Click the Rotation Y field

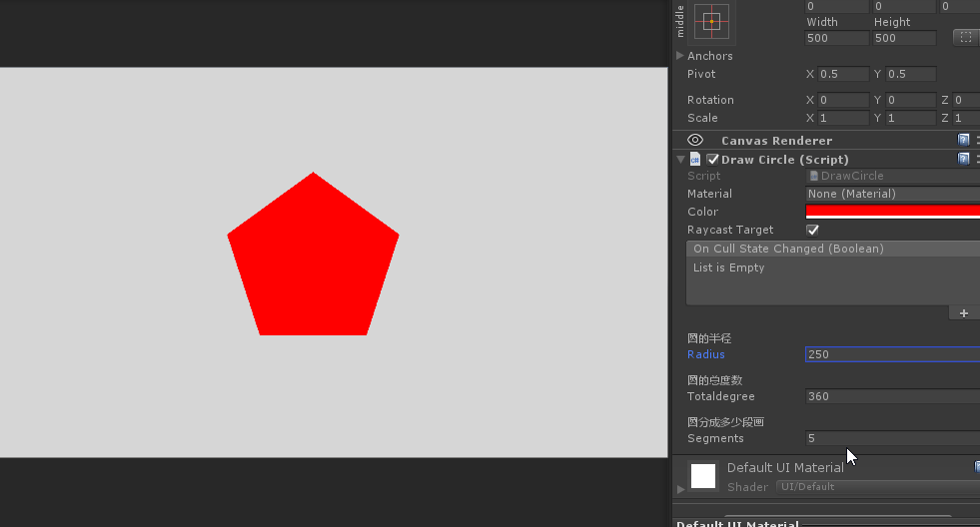click(x=911, y=100)
